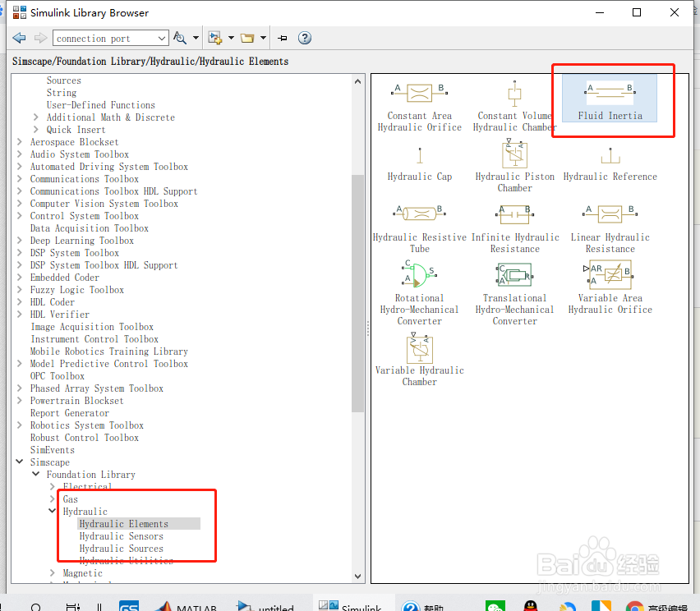700x611 pixels.
Task: Select Hydraulic Resistive Tube block
Action: tap(420, 229)
